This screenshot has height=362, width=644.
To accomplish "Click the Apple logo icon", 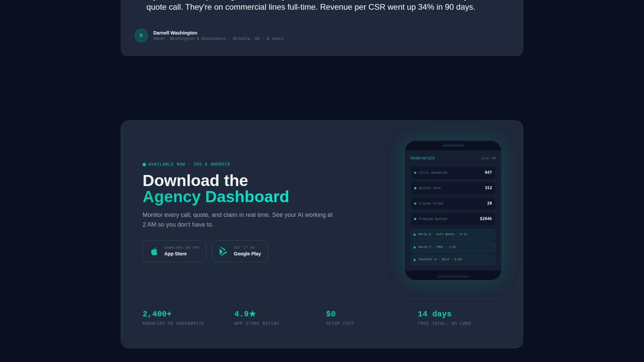I will [x=154, y=251].
